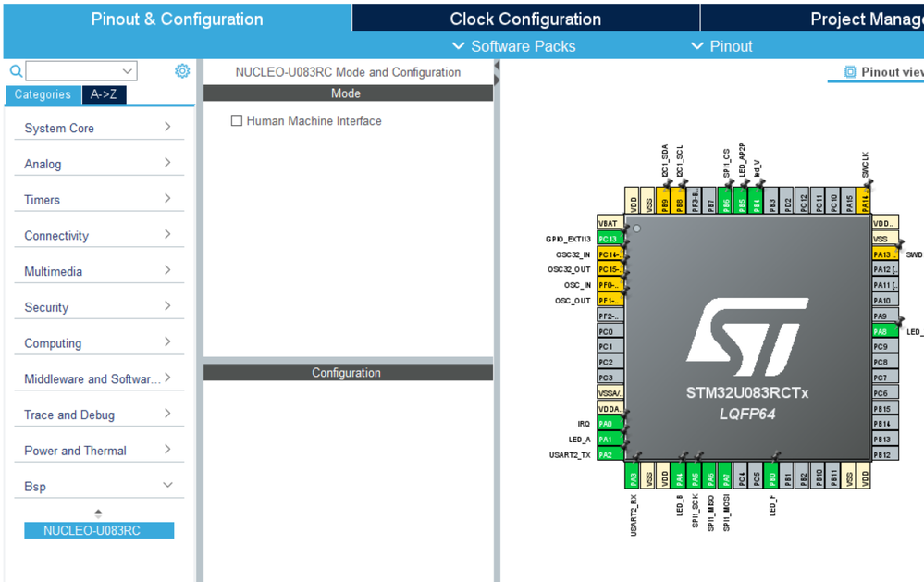The image size is (924, 582).
Task: Expand Middleware and Software category
Action: [99, 378]
